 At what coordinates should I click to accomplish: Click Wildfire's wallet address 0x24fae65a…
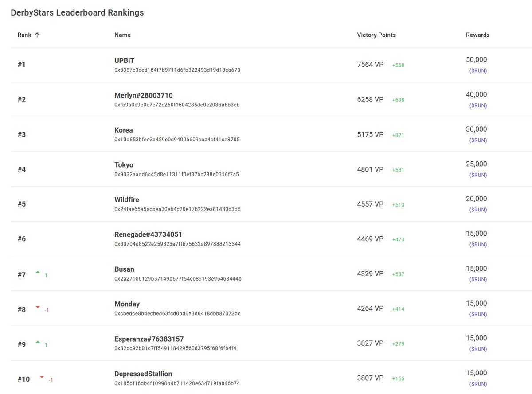(x=177, y=209)
